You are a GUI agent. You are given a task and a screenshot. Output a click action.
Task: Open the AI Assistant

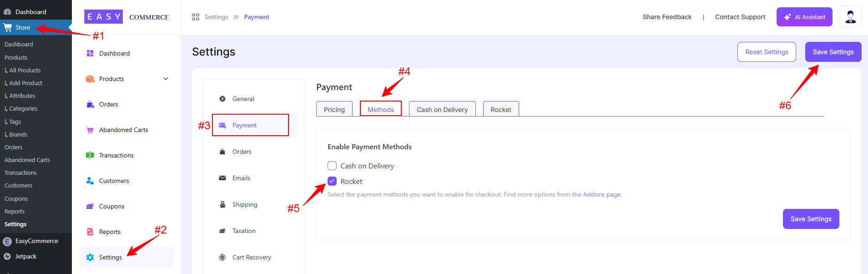[x=804, y=17]
